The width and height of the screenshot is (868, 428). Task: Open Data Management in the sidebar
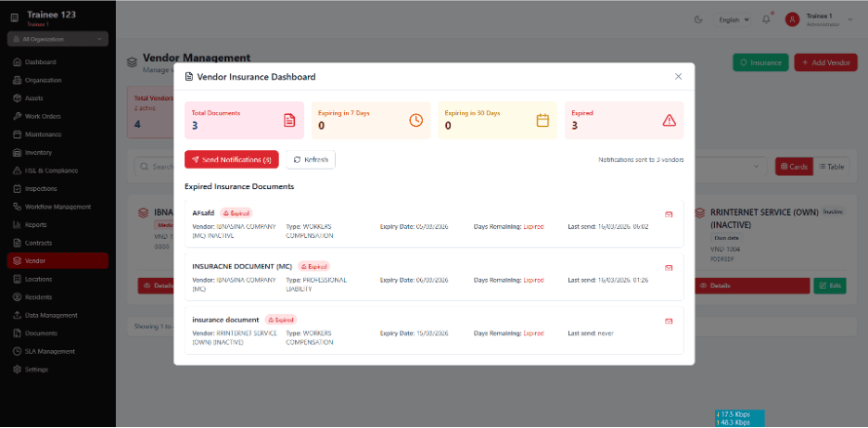click(x=57, y=315)
